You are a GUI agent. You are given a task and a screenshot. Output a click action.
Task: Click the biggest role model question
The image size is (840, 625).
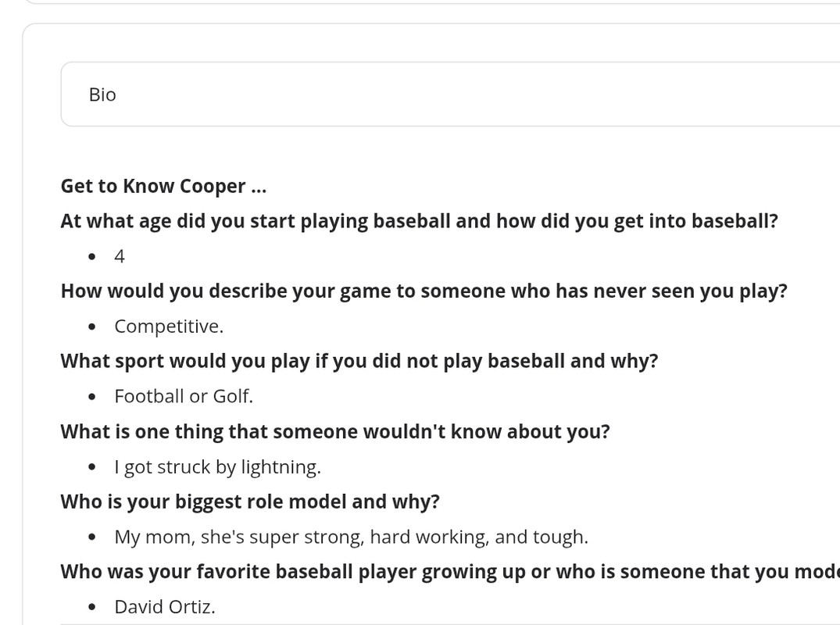(250, 502)
